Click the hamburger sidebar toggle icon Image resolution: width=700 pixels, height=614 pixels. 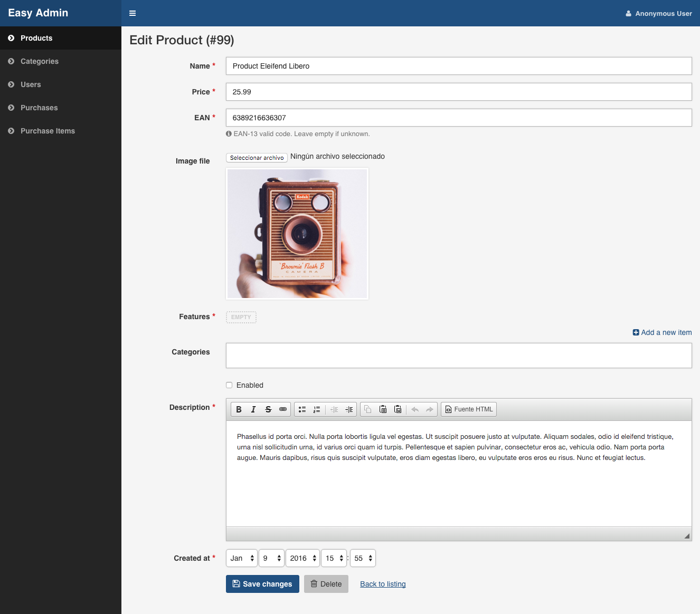[133, 13]
